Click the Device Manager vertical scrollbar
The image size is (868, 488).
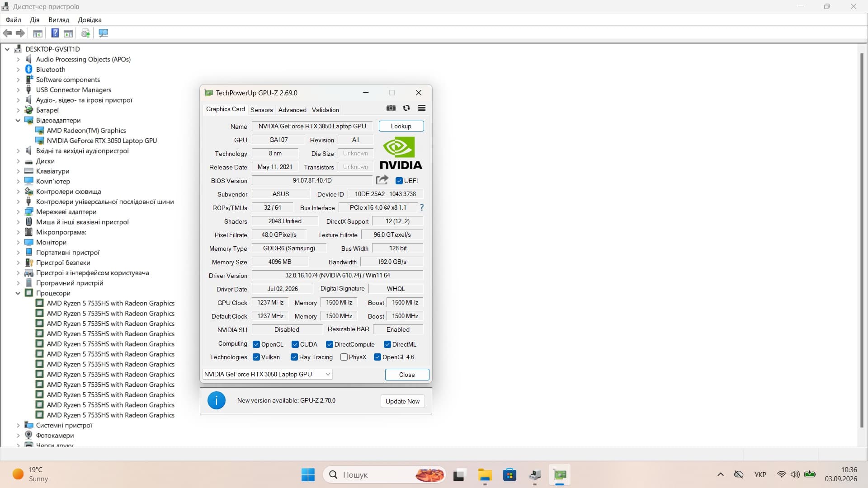pos(861,239)
